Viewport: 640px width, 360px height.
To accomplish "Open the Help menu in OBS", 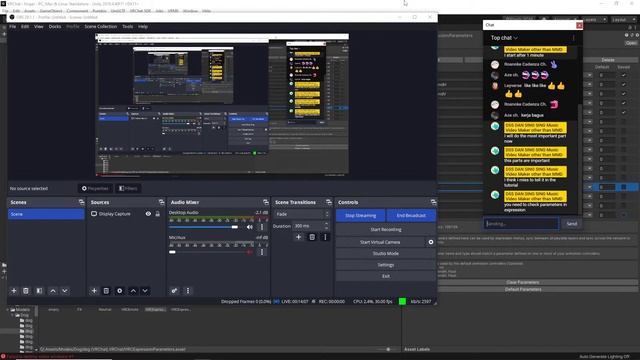I will (x=143, y=27).
